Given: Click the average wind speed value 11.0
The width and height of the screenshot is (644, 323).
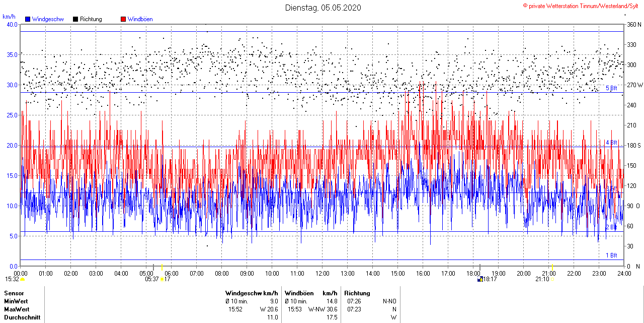Looking at the screenshot, I should coord(272,317).
